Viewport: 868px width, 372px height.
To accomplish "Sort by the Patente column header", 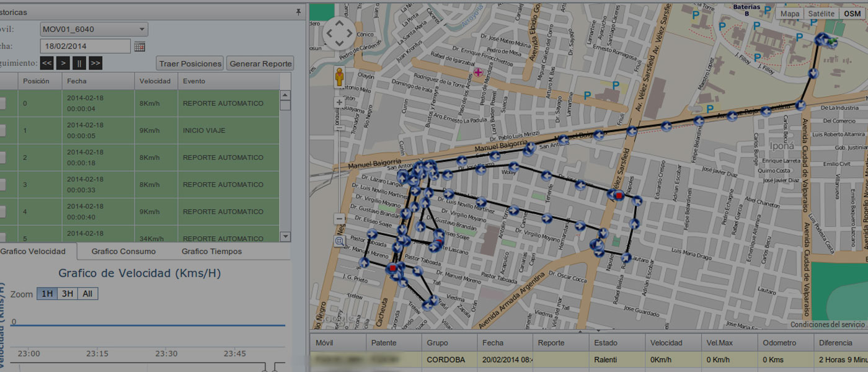I will [x=393, y=343].
